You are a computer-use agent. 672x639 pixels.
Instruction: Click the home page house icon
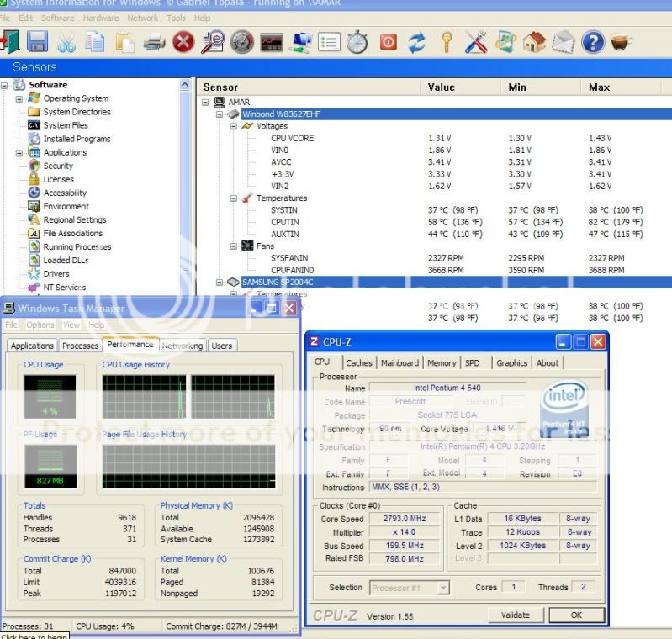[x=534, y=42]
